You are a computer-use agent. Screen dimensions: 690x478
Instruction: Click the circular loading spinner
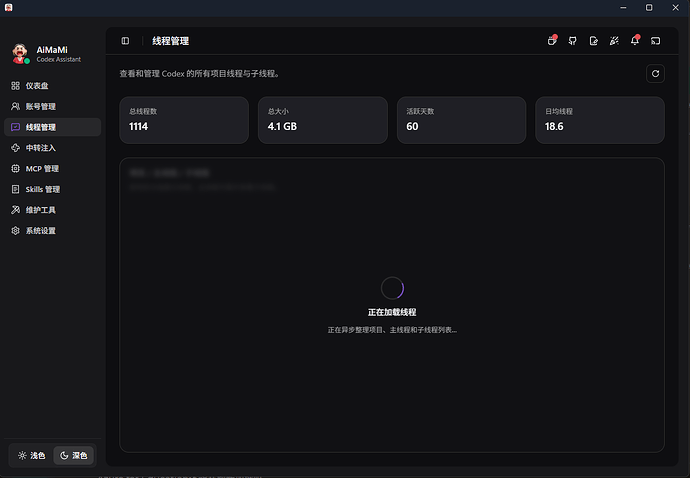[x=392, y=288]
